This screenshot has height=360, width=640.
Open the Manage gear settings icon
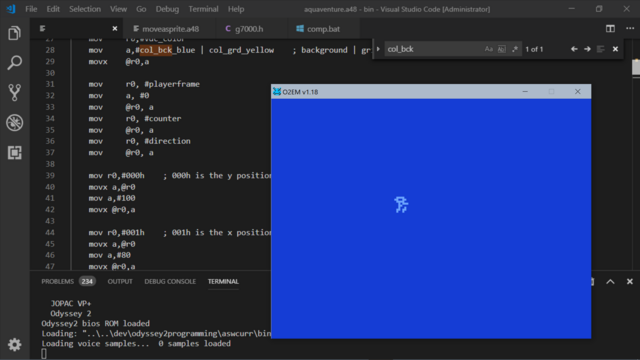[14, 345]
